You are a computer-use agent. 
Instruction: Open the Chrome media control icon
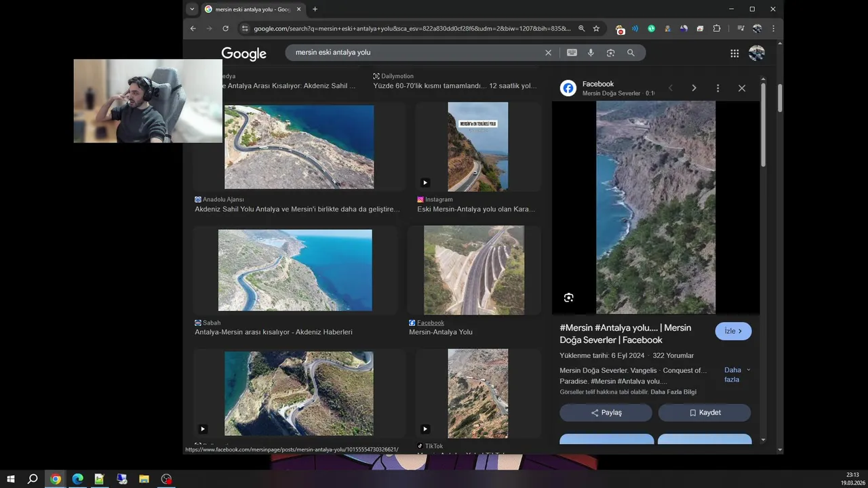(741, 28)
